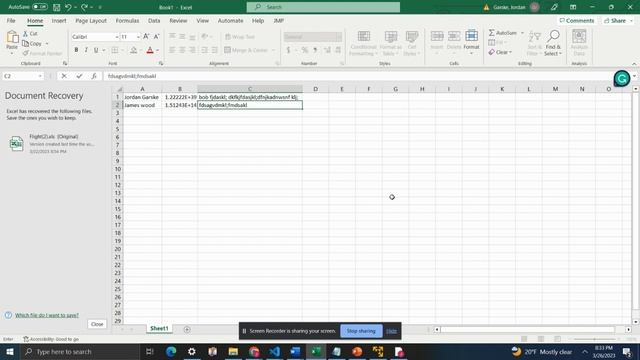Click the Insert Function fx icon
Viewport: 640px width, 360px height.
(x=94, y=76)
